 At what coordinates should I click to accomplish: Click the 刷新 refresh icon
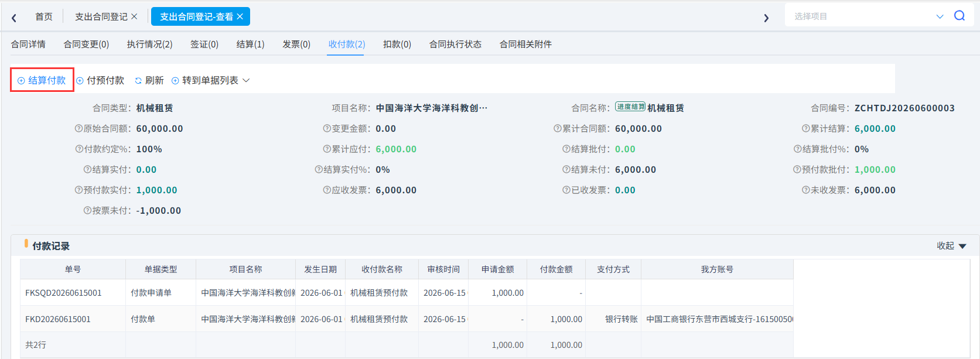(138, 81)
